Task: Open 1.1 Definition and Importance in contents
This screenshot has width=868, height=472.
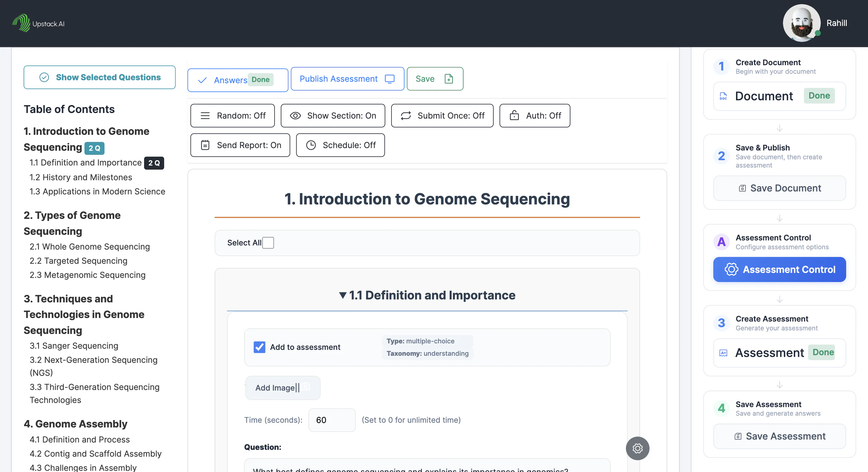Action: coord(86,163)
